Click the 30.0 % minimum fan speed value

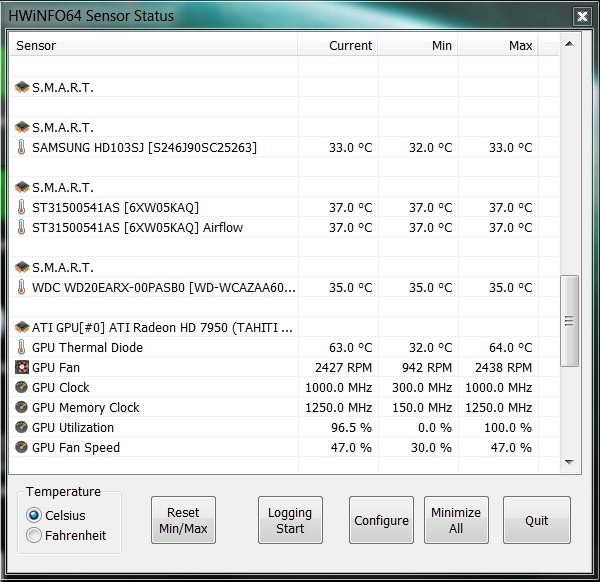[x=431, y=447]
